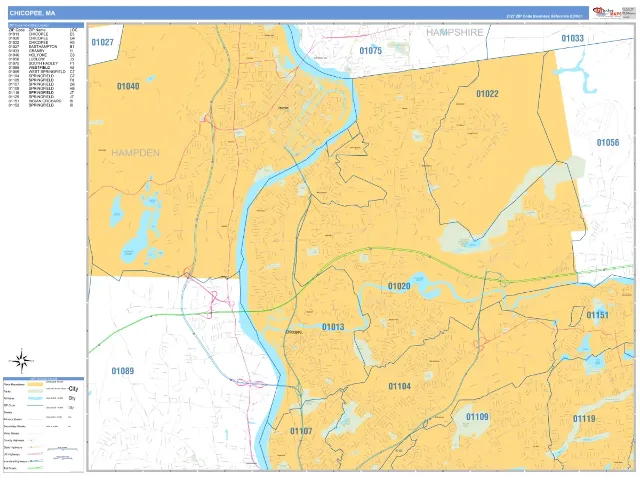The width and height of the screenshot is (640, 480).
Task: Click the largest "City" label in the legend
Action: click(73, 389)
